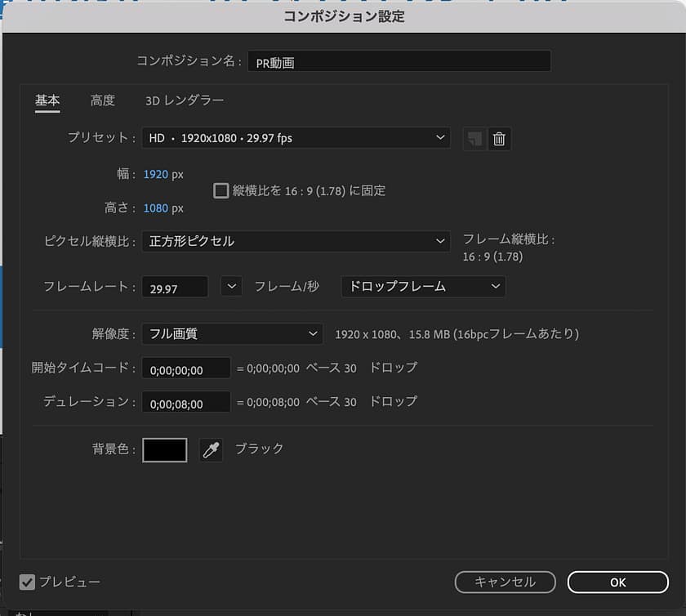Click the コンポジション名 text field
This screenshot has width=686, height=616.
coord(399,62)
